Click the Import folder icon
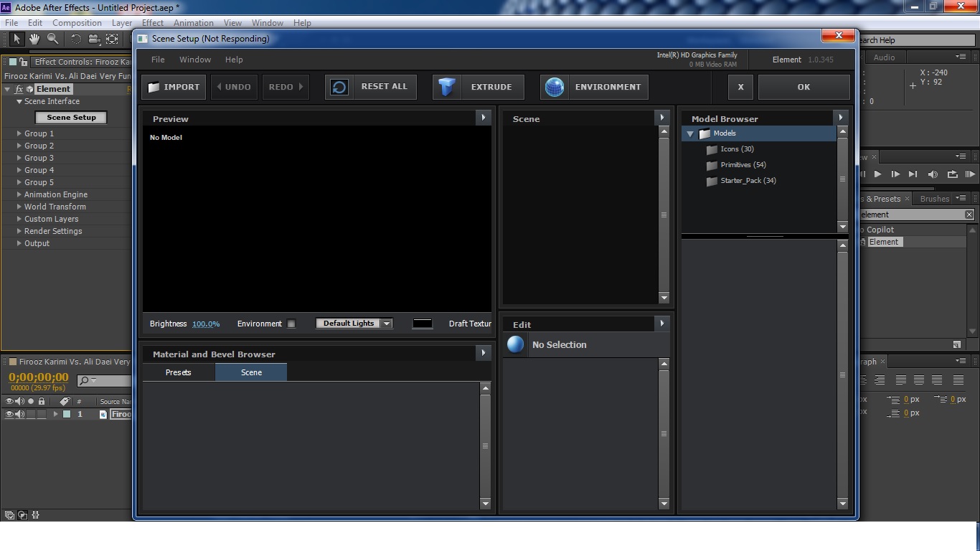The image size is (980, 551). click(154, 88)
